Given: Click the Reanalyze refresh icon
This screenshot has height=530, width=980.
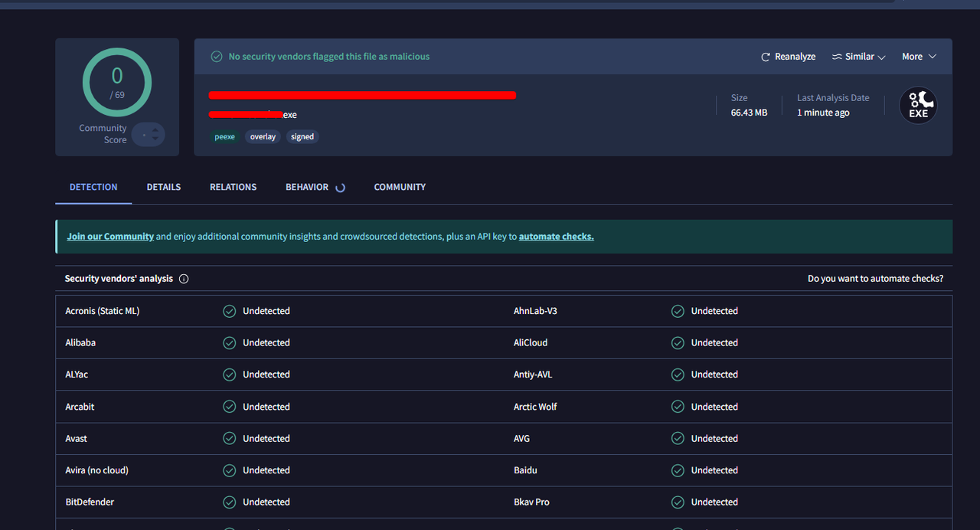Looking at the screenshot, I should pyautogui.click(x=765, y=57).
